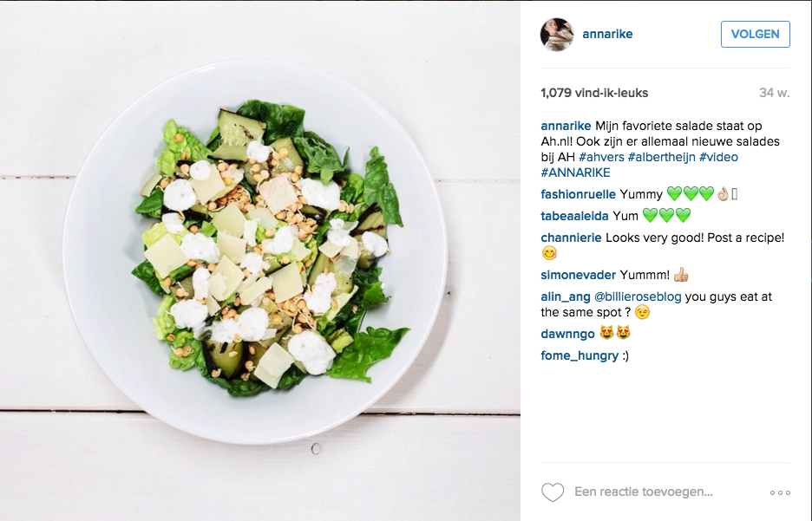Visit dawnngo profile

pos(567,334)
